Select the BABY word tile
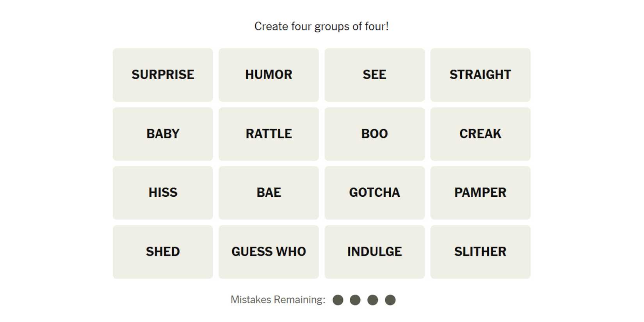644x322 pixels. [163, 134]
